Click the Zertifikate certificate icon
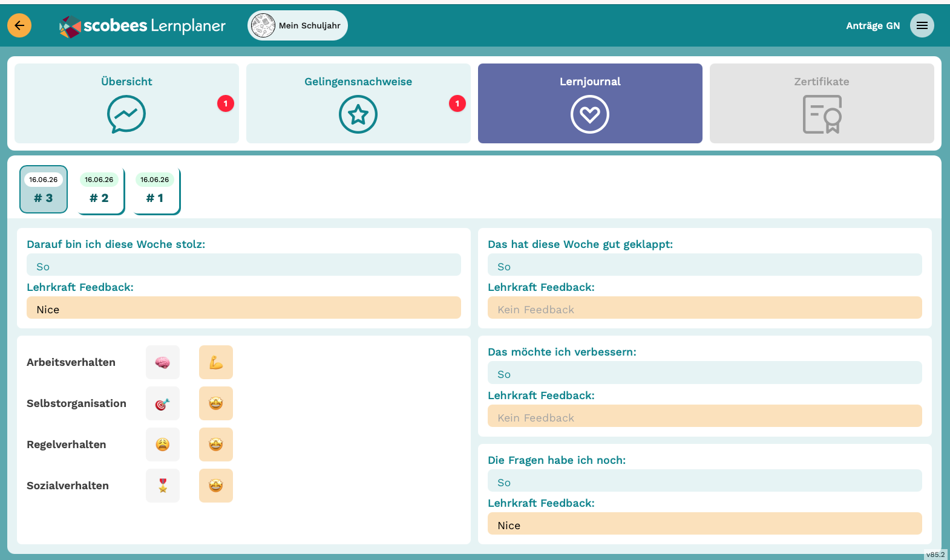The image size is (950, 560). pyautogui.click(x=822, y=114)
